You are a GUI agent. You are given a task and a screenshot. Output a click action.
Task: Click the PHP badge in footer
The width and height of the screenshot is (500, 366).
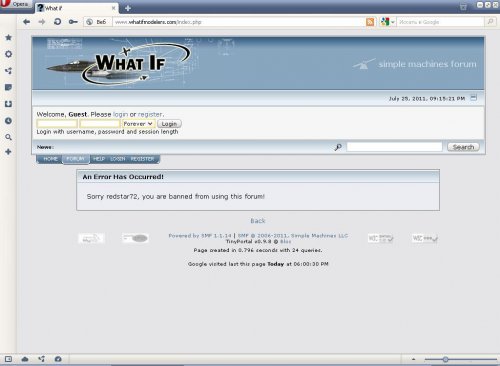[x=135, y=238]
